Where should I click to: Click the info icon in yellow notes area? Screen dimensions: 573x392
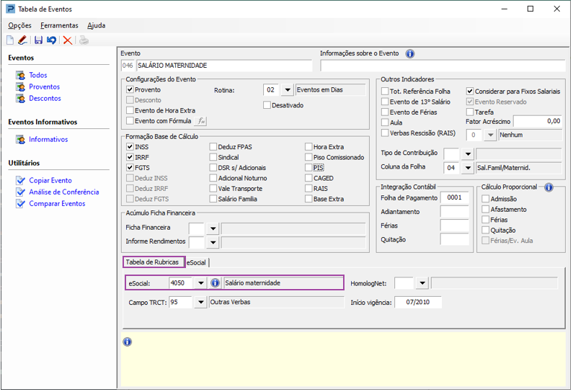[x=127, y=342]
